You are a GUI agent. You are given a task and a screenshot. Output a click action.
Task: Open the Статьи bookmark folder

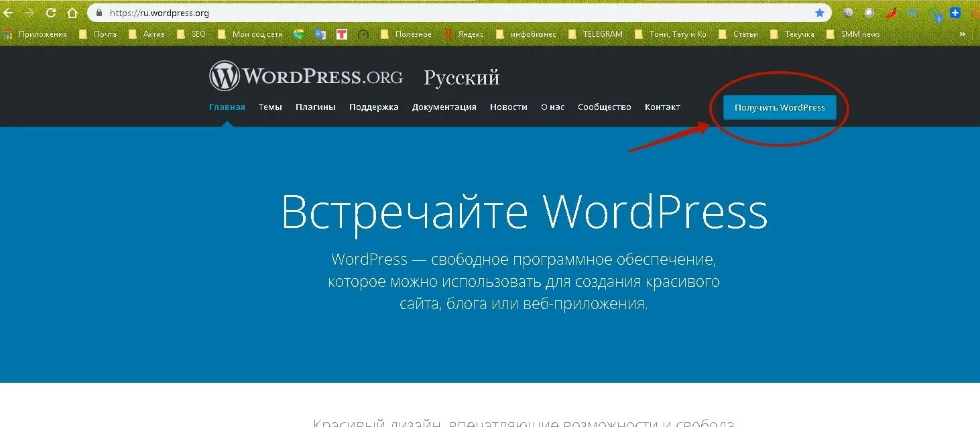(737, 34)
